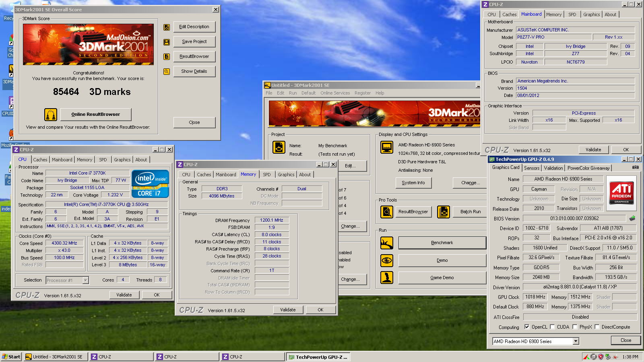Open the AMD Radeon HD 6900 Series dropdown
644x362 pixels.
click(x=576, y=341)
